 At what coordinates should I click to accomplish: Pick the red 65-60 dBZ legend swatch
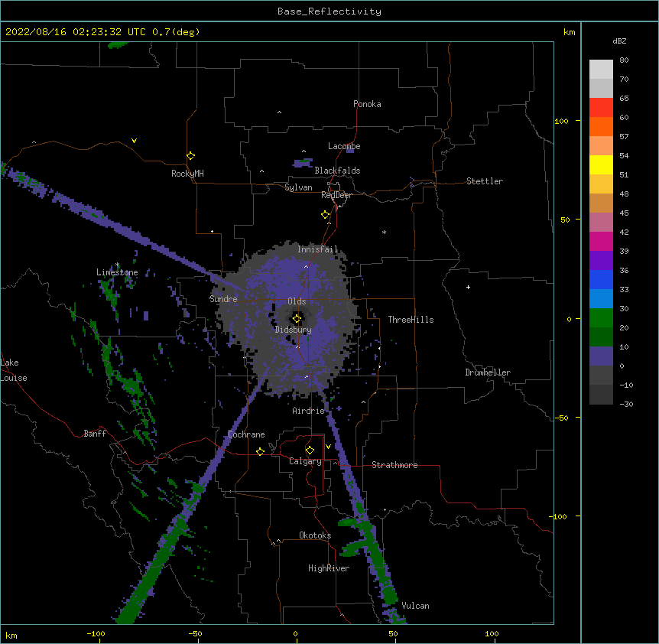click(x=601, y=107)
